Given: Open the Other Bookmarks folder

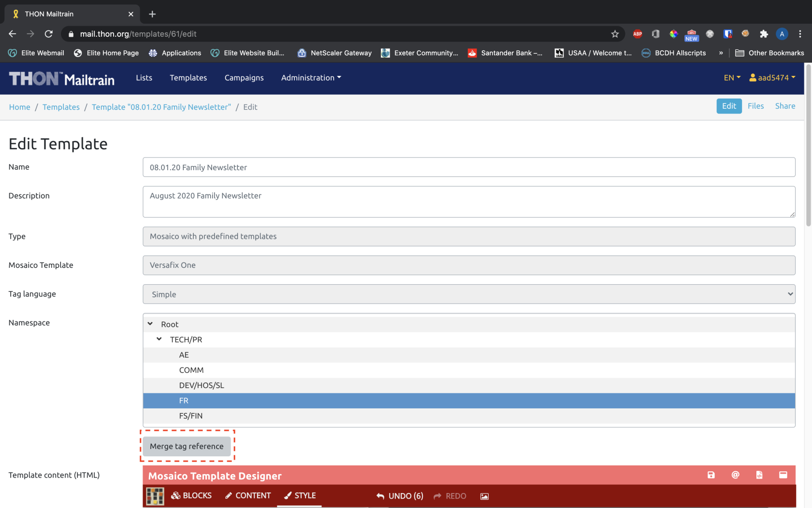Looking at the screenshot, I should click(x=769, y=53).
